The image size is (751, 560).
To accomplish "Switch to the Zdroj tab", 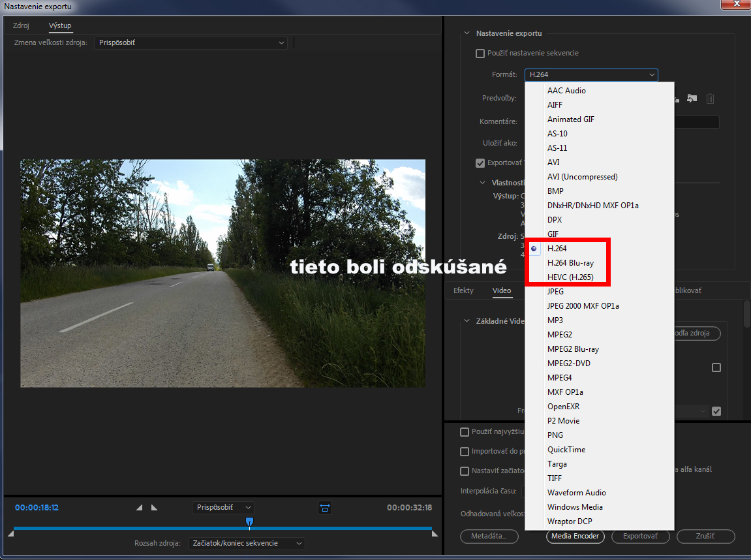I will (21, 25).
